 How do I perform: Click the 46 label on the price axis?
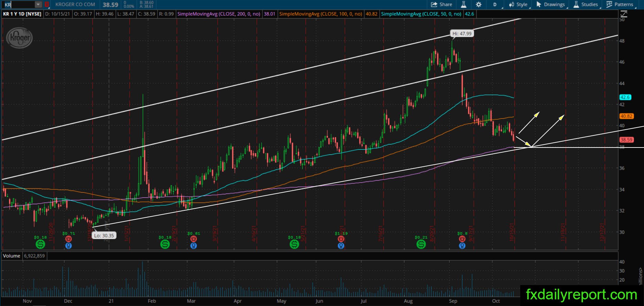click(622, 62)
